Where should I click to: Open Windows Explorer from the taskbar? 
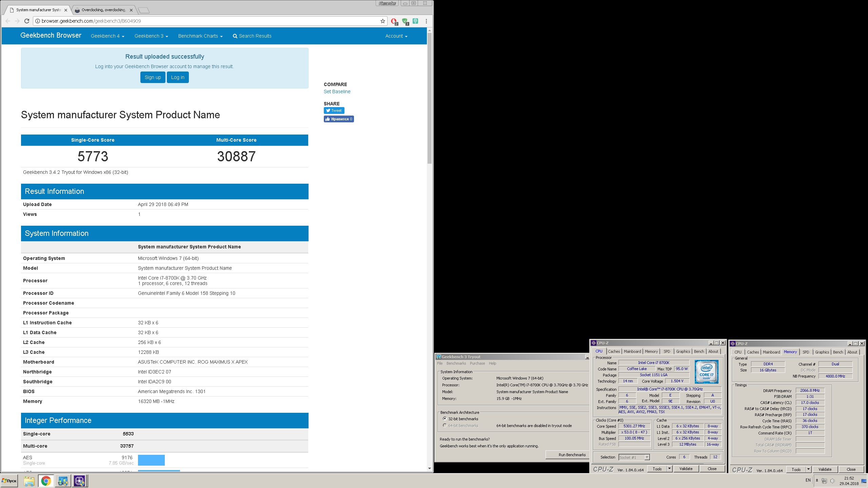point(29,481)
